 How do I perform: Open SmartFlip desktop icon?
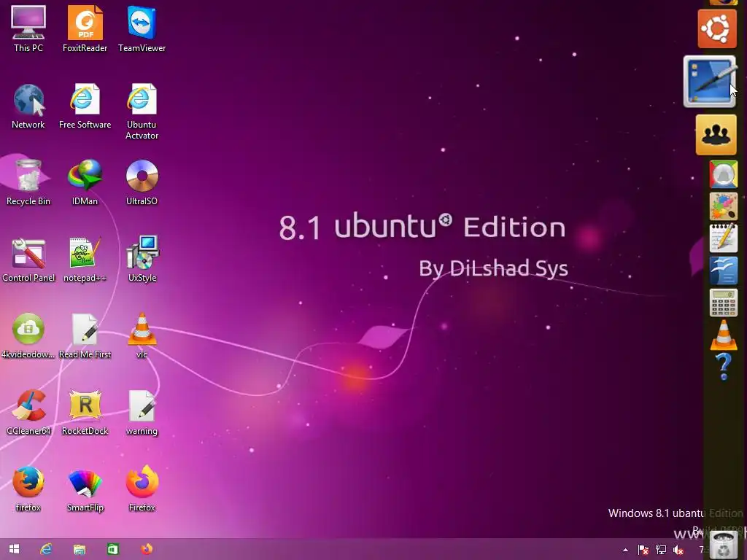pyautogui.click(x=85, y=489)
